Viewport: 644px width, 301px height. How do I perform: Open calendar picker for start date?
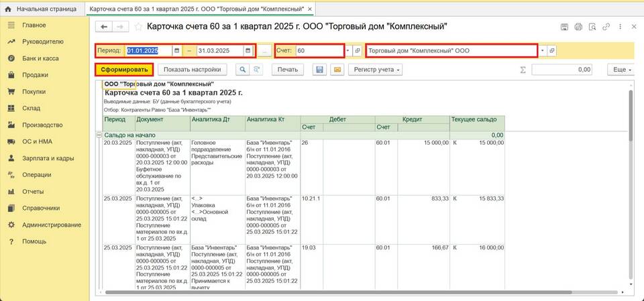pyautogui.click(x=176, y=51)
